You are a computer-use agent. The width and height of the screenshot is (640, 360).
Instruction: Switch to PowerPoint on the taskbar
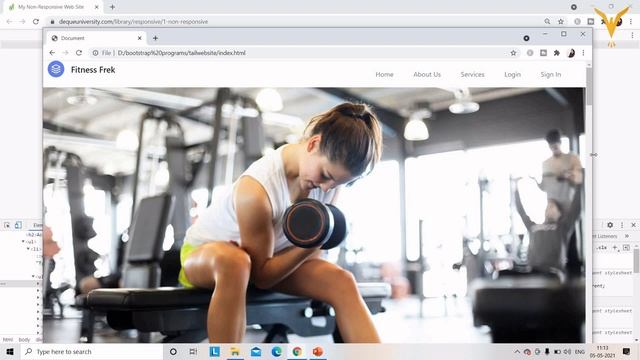(x=318, y=351)
